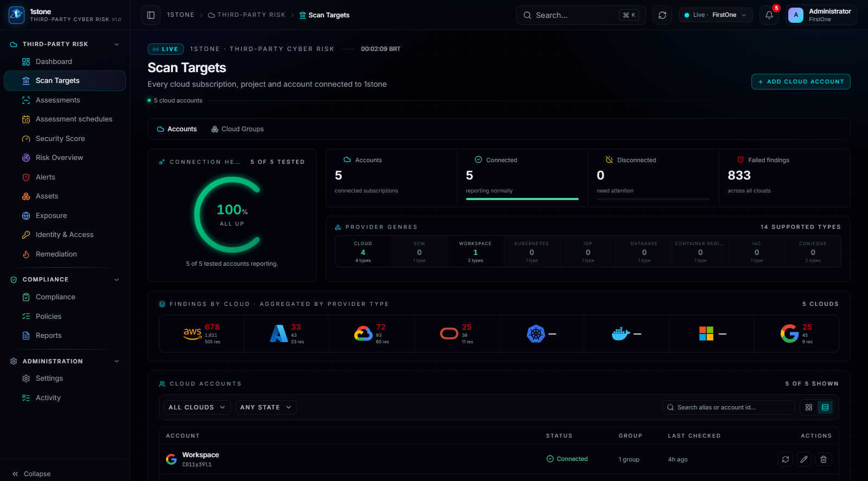This screenshot has width=868, height=481.
Task: Open Security Score page
Action: point(65,139)
